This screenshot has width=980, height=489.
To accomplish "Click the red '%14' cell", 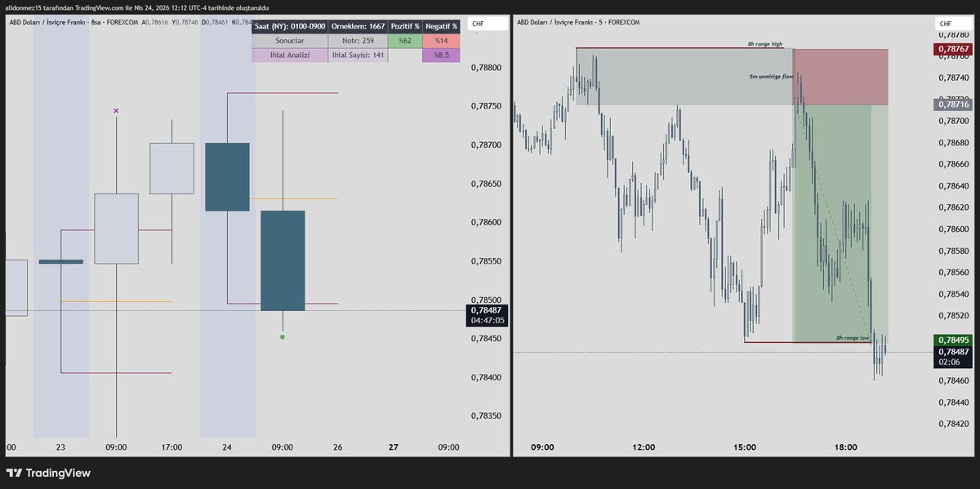I will [442, 41].
